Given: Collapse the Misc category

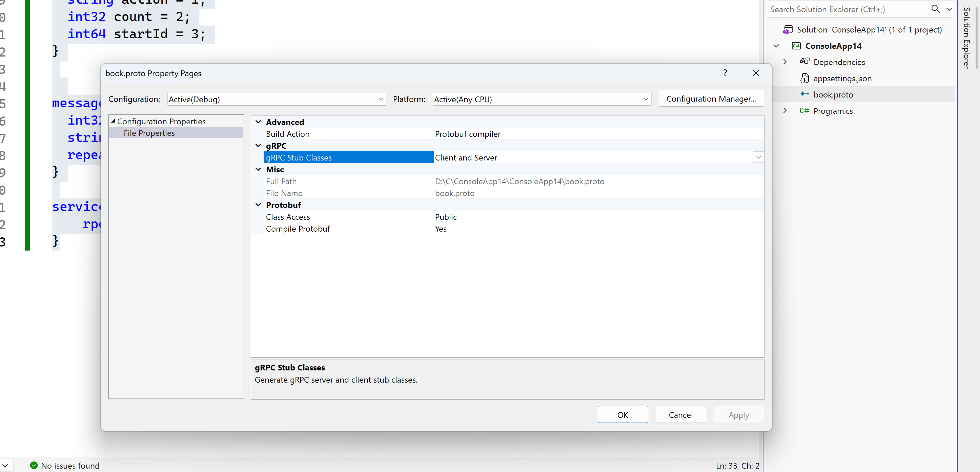Looking at the screenshot, I should click(x=258, y=170).
